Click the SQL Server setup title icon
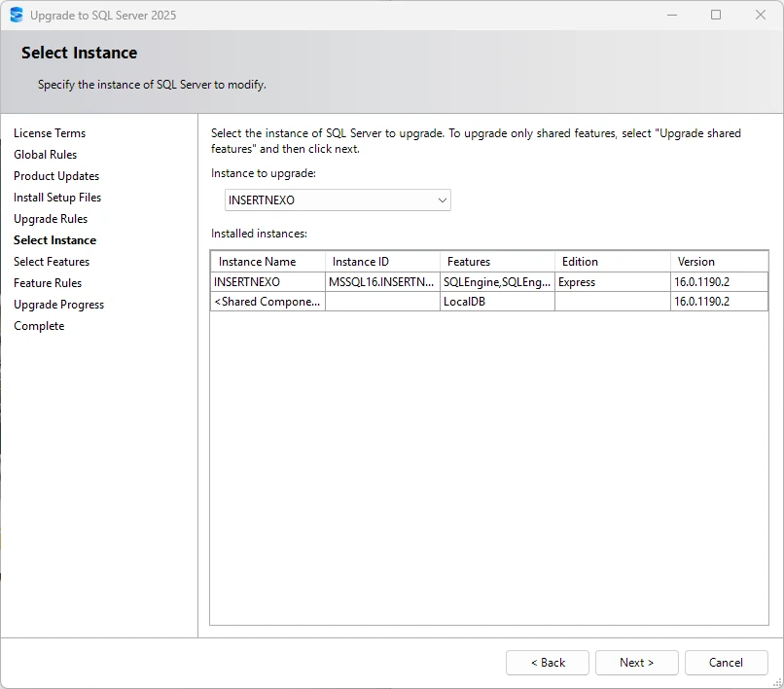The height and width of the screenshot is (689, 784). pos(17,15)
